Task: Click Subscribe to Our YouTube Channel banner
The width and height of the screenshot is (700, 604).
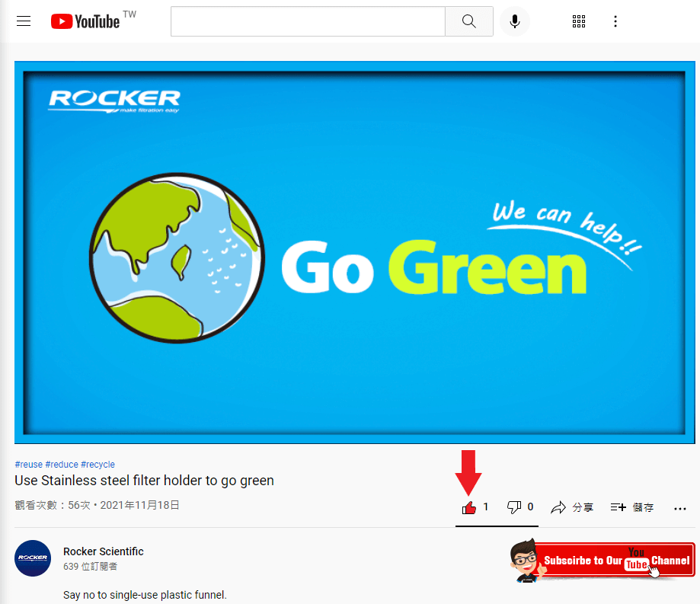Action: [603, 561]
